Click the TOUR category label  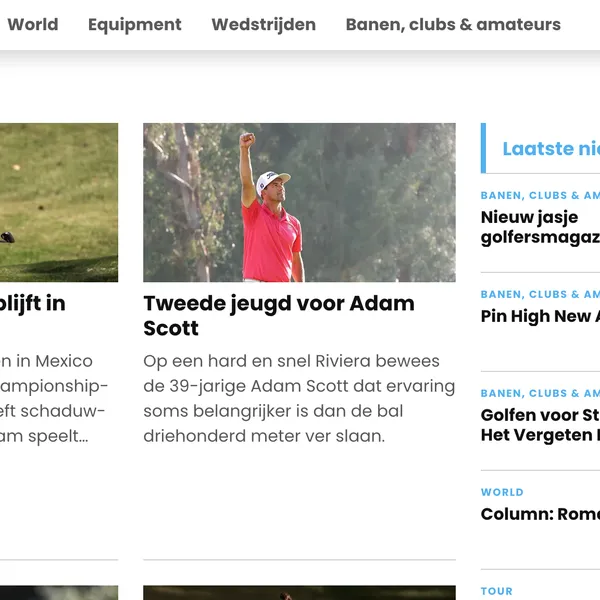[497, 591]
